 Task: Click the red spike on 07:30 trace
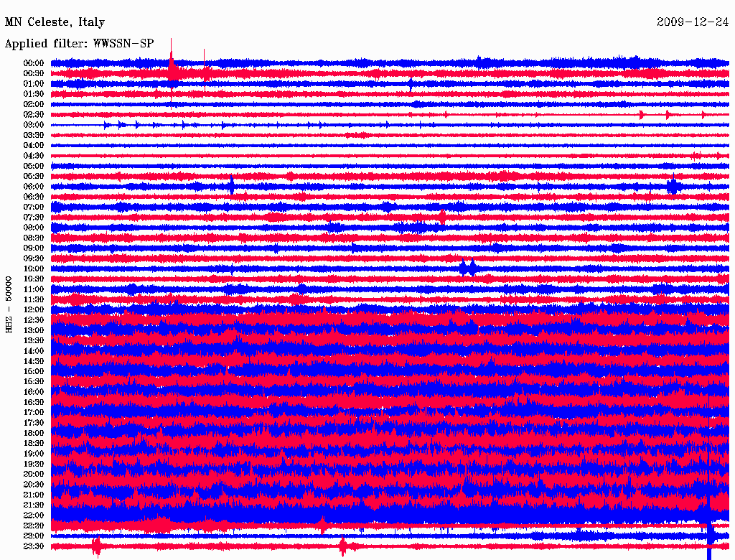[442, 217]
